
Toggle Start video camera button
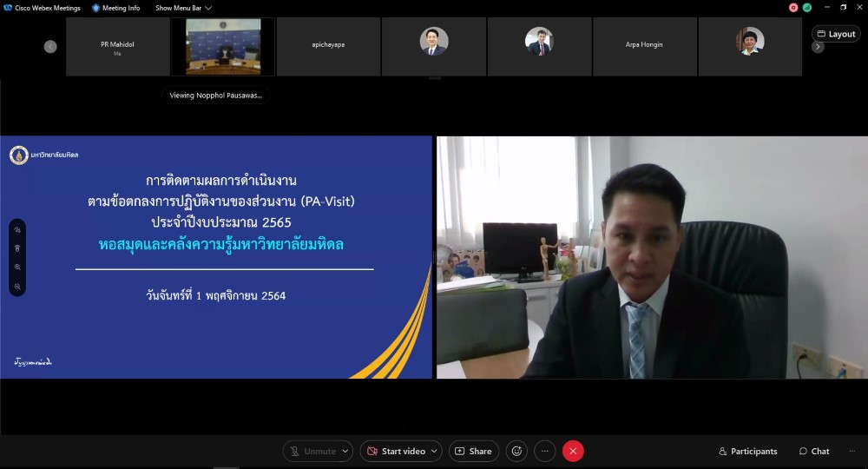pyautogui.click(x=397, y=451)
